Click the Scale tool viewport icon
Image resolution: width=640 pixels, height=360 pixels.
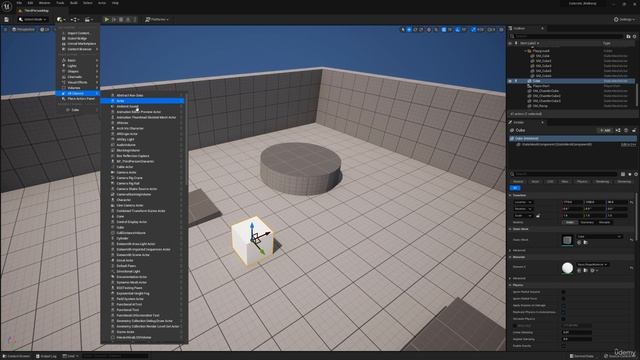422,29
